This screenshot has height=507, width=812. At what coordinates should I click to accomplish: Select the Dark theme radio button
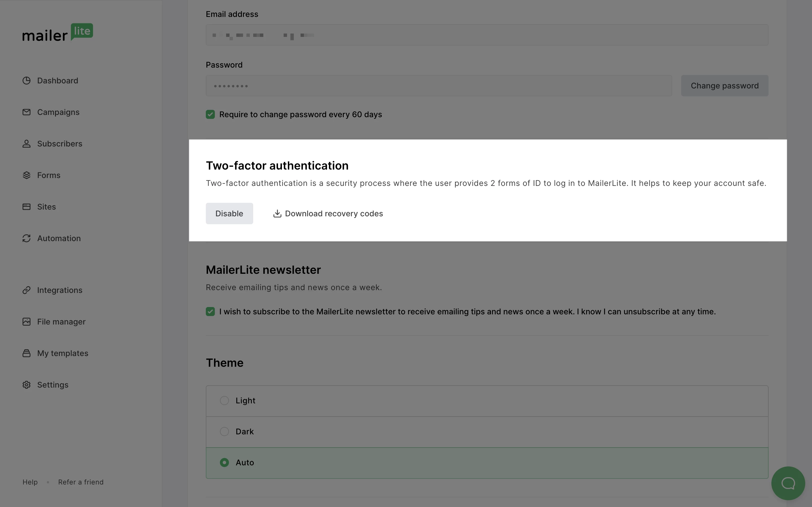[224, 432]
